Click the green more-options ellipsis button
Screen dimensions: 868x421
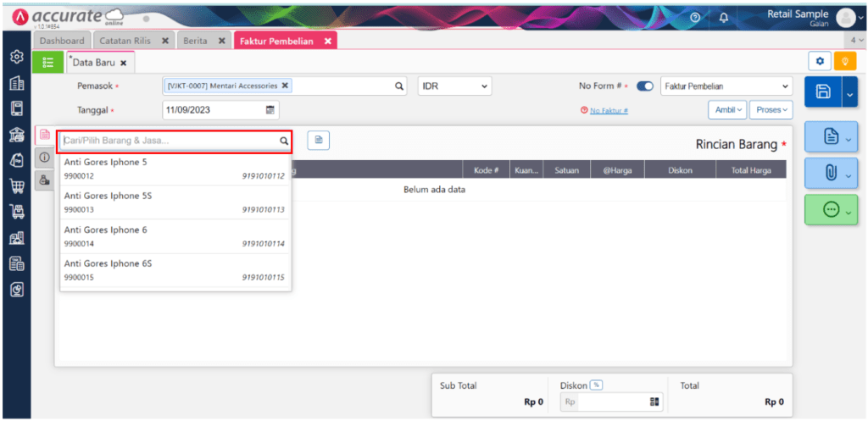tap(831, 210)
